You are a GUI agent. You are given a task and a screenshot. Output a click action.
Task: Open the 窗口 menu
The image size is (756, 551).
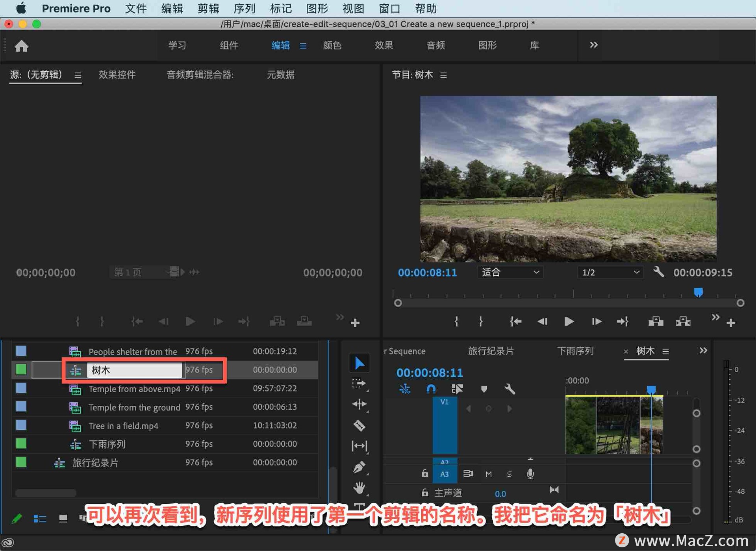[x=389, y=8]
